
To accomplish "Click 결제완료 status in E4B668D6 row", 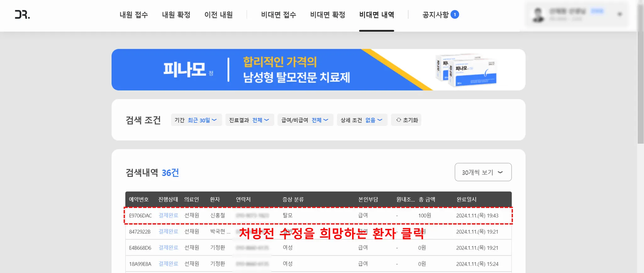I will [x=168, y=247].
